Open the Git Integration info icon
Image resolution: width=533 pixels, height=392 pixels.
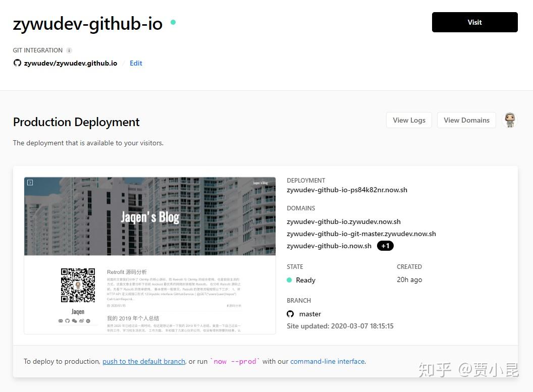[x=69, y=50]
